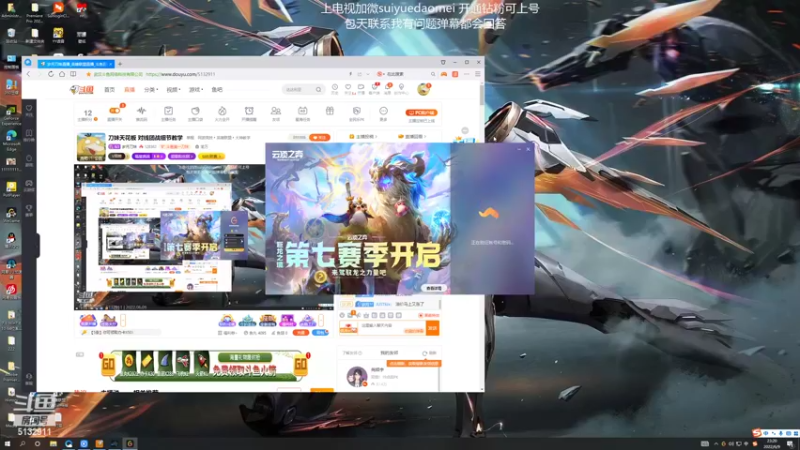Image resolution: width=800 pixels, height=450 pixels.
Task: Open the gift box icon in the streamer toolbar
Action: coord(330,111)
